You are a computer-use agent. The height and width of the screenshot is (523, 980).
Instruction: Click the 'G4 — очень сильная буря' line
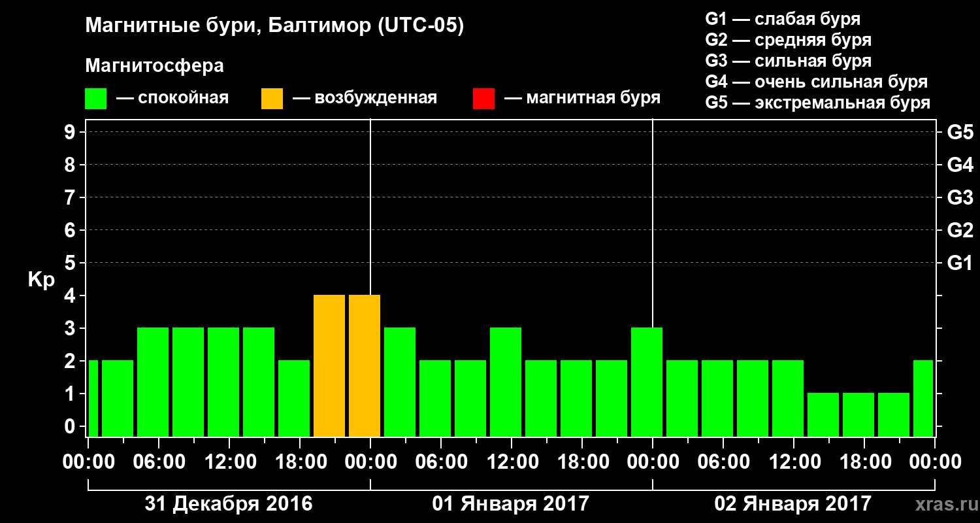click(x=817, y=82)
